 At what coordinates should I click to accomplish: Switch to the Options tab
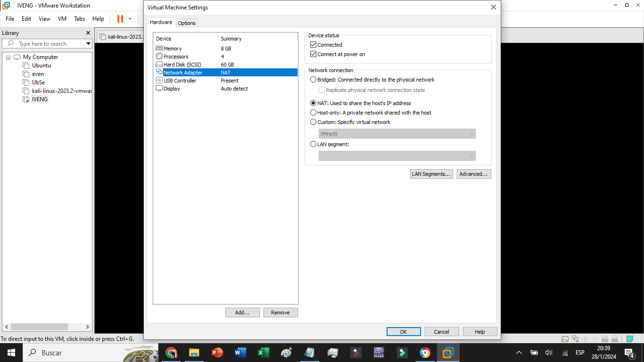[x=187, y=23]
